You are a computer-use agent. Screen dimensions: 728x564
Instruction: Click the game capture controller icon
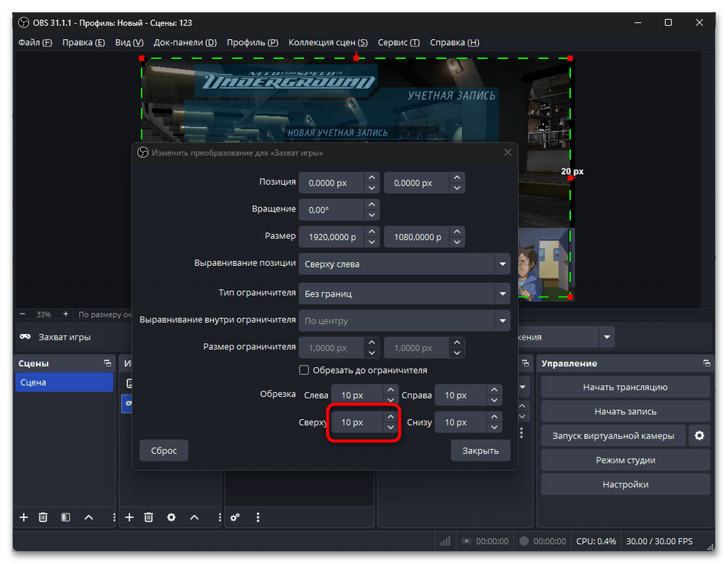point(25,336)
